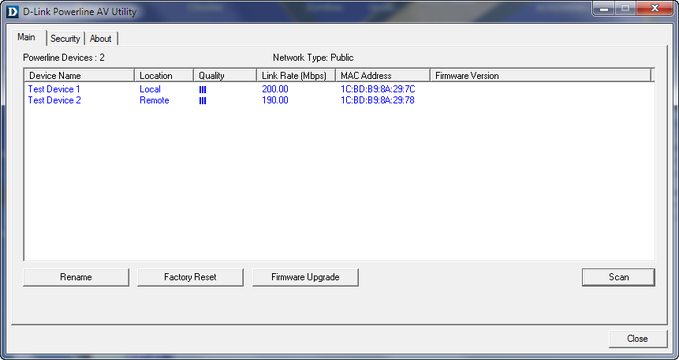Select the Test Device 2 row
Screen dimensions: 679x360
339,101
